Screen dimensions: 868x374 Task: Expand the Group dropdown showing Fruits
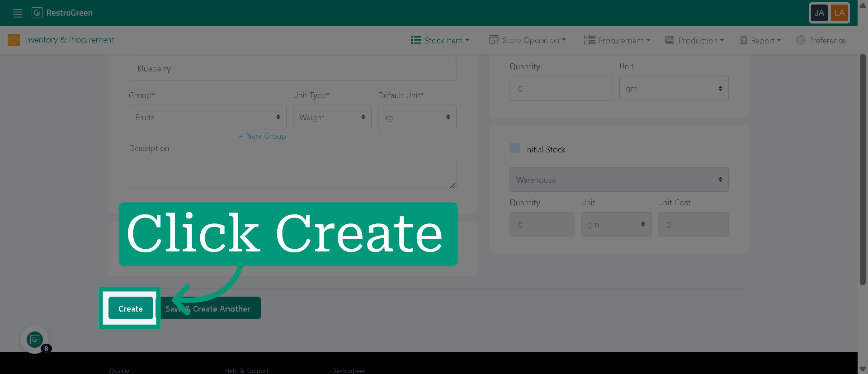[x=208, y=117]
